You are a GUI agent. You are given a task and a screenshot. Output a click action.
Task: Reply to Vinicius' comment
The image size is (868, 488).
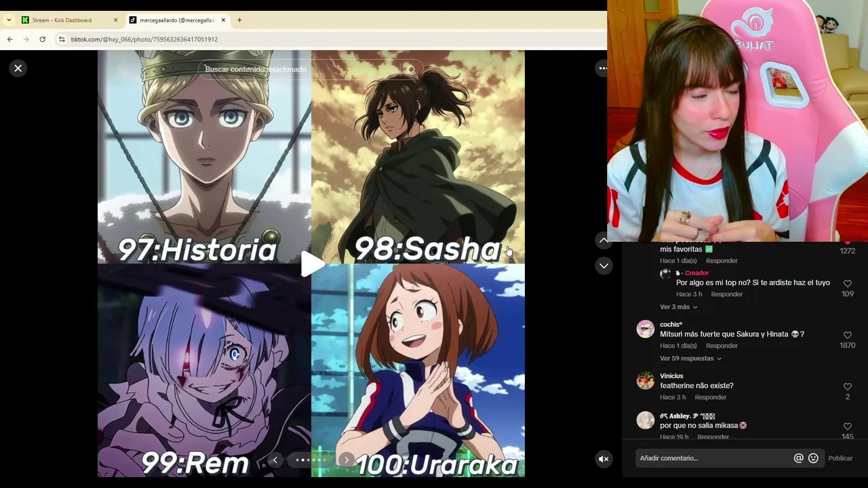coord(711,397)
